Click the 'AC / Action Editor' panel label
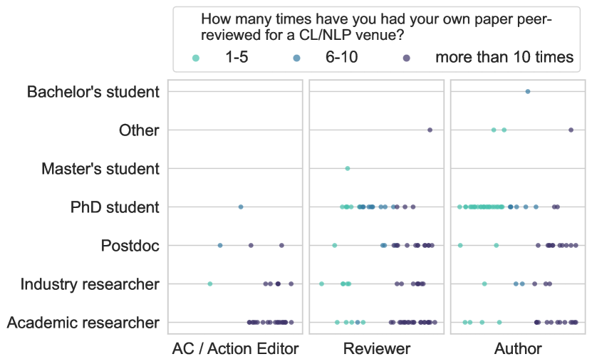 [235, 349]
